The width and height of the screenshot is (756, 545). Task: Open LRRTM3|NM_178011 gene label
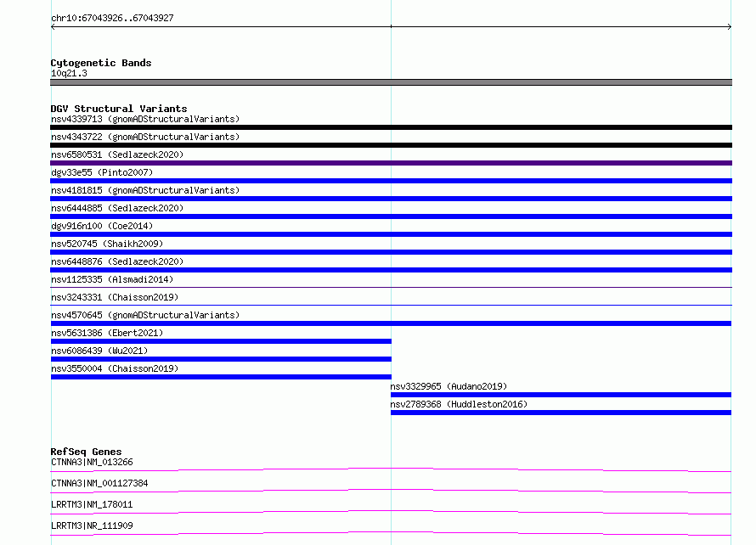pyautogui.click(x=92, y=504)
